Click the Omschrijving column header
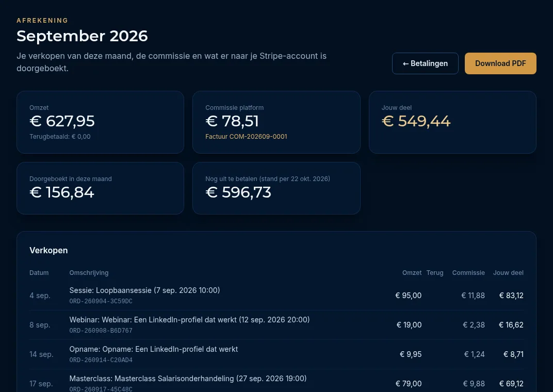 89,273
